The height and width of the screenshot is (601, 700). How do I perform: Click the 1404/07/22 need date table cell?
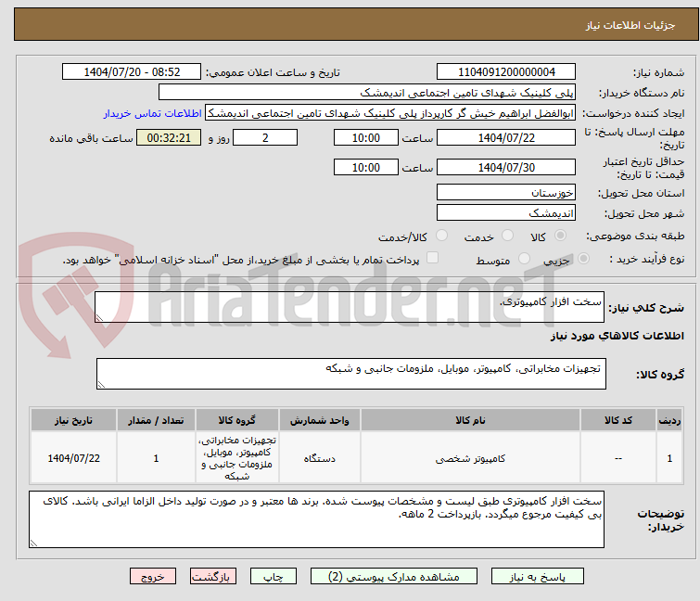click(73, 458)
